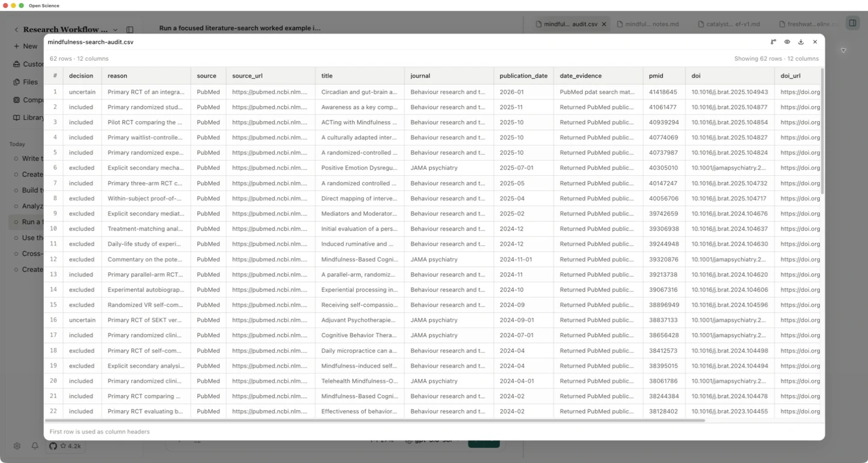
Task: Click PMID cell 39213738
Action: pyautogui.click(x=663, y=275)
